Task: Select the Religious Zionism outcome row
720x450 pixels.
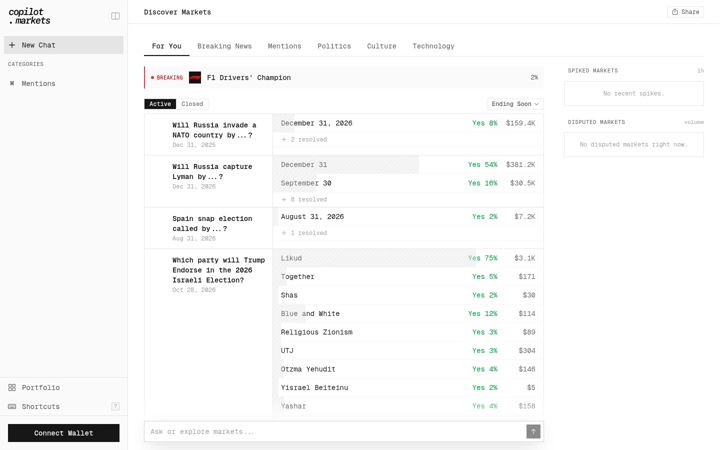Action: tap(408, 332)
